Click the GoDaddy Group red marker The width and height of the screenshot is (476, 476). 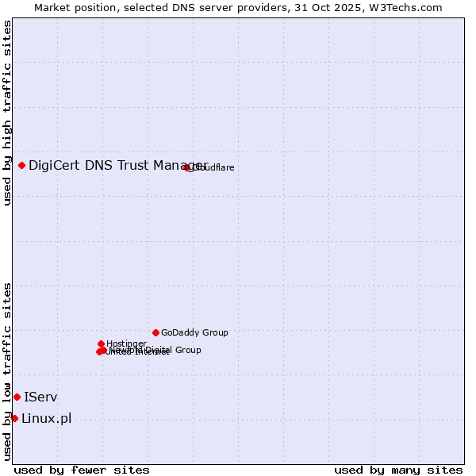[x=155, y=332]
